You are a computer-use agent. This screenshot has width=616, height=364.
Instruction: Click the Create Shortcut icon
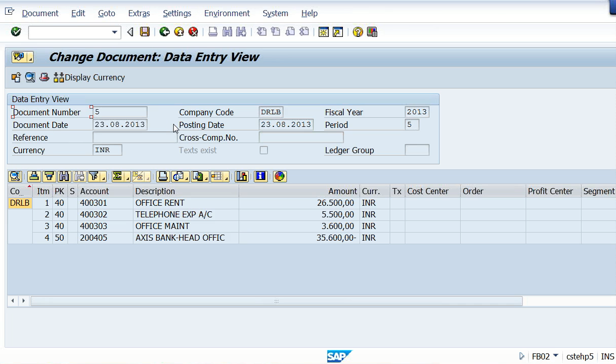338,32
